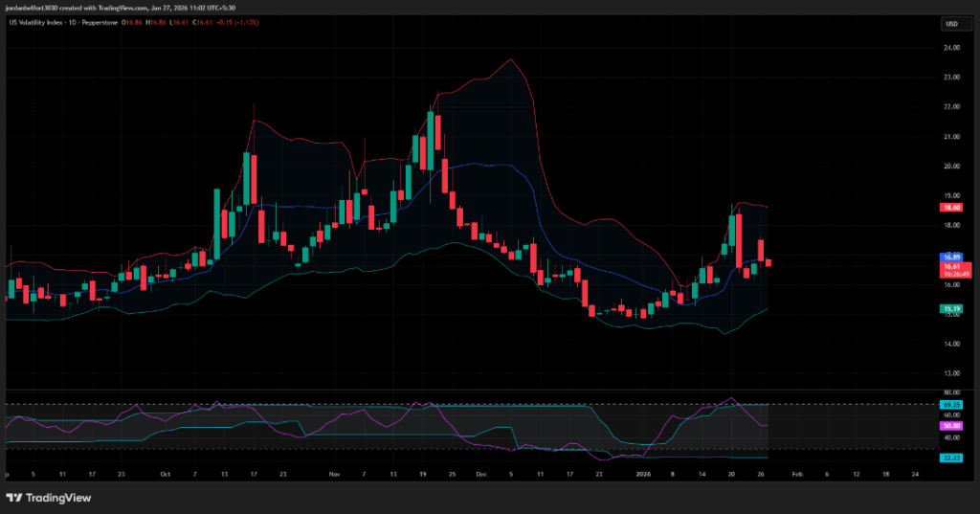This screenshot has width=980, height=514.
Task: Click the 2026 label on time axis
Action: pos(643,474)
